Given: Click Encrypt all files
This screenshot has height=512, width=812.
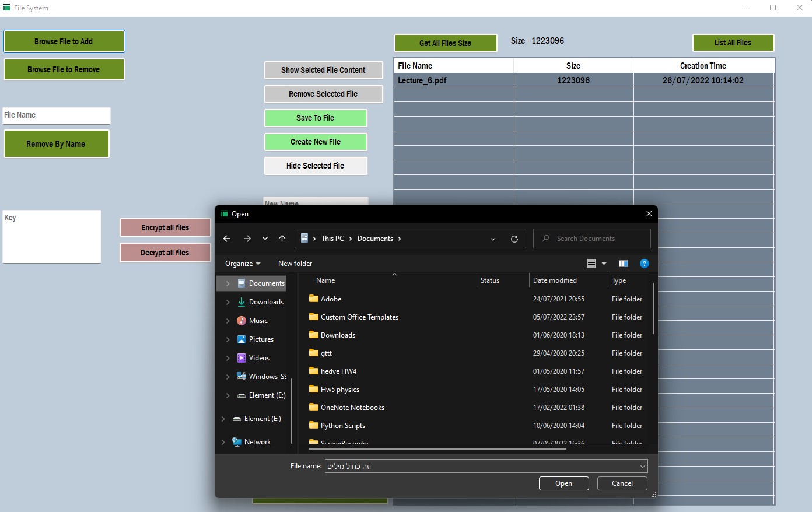Looking at the screenshot, I should [165, 227].
